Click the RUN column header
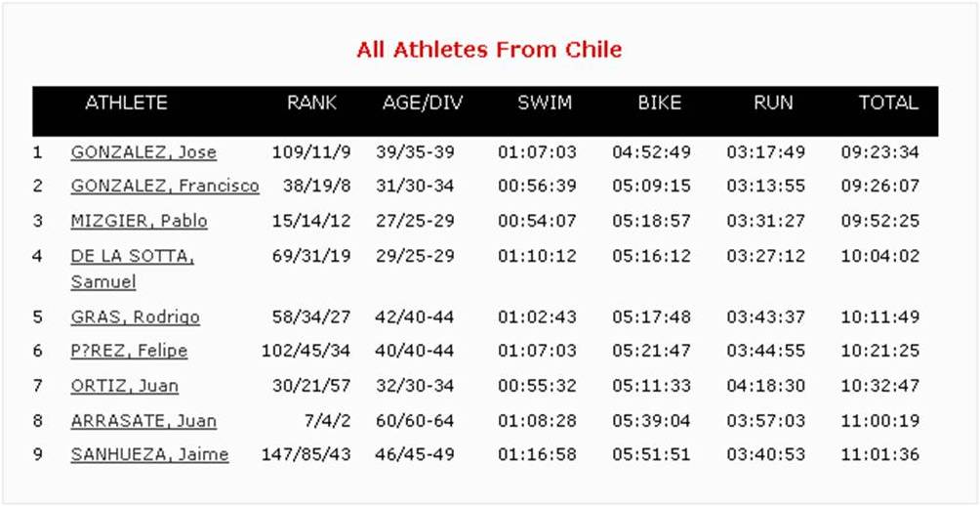Viewport: 980px width, 506px height. (773, 103)
